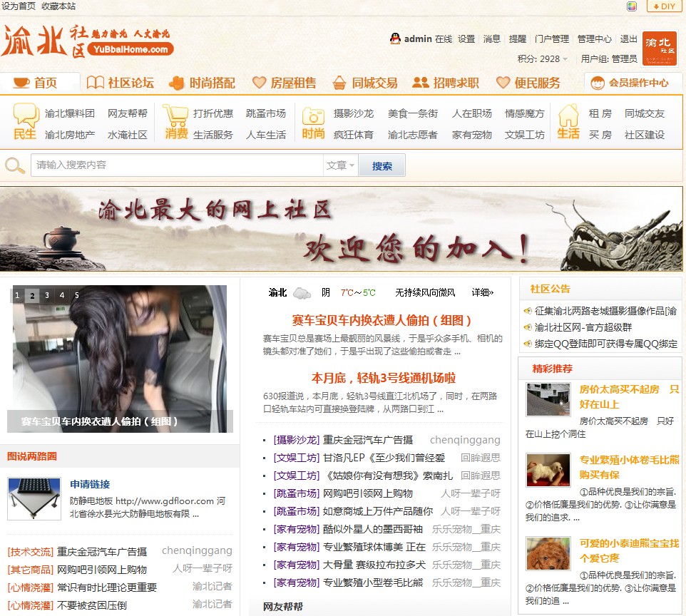Open announcement 绑定QQ登陆即可获得专属QQ绑定
686x616 pixels.
click(x=606, y=344)
